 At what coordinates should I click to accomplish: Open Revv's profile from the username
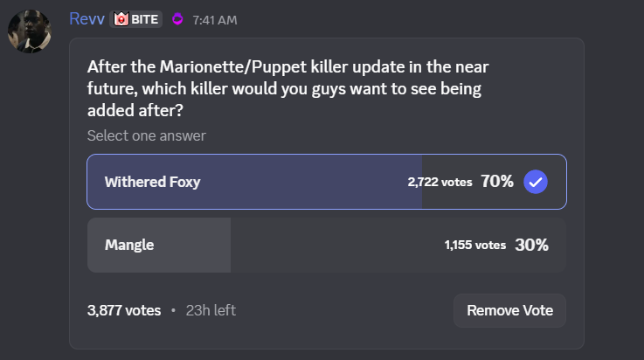point(87,19)
